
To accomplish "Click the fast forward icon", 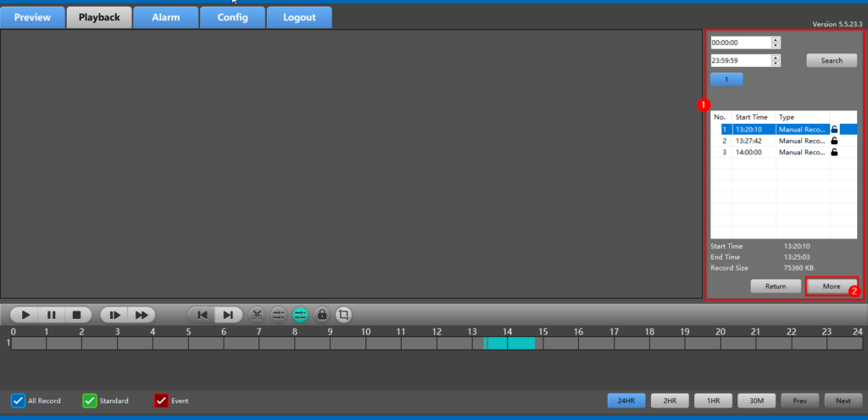I will click(142, 315).
